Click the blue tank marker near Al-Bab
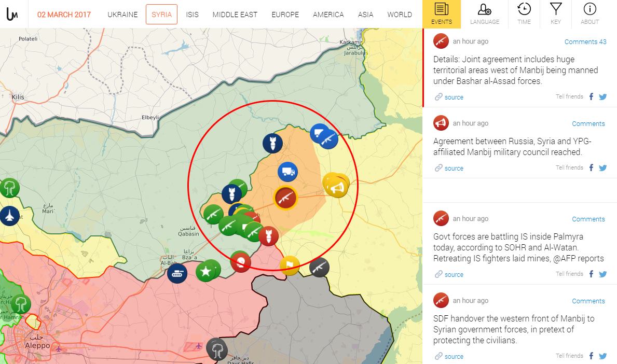Screen dimensions: 617x364 tap(177, 273)
